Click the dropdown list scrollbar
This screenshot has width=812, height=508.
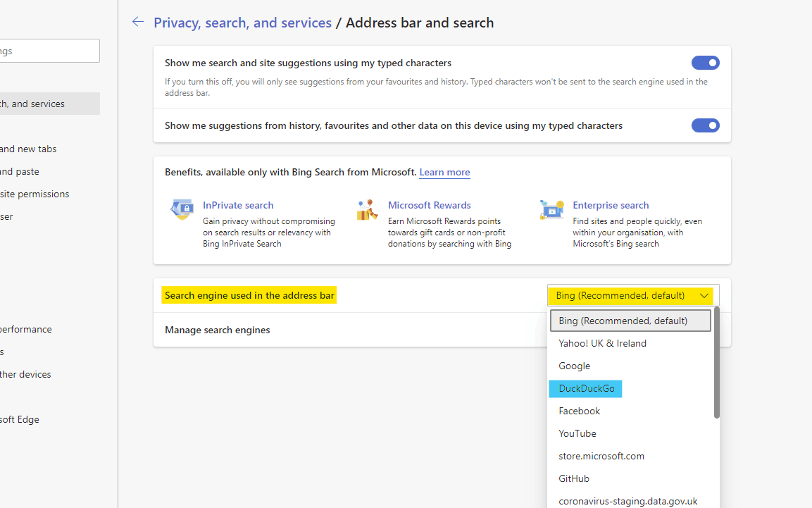click(x=717, y=362)
